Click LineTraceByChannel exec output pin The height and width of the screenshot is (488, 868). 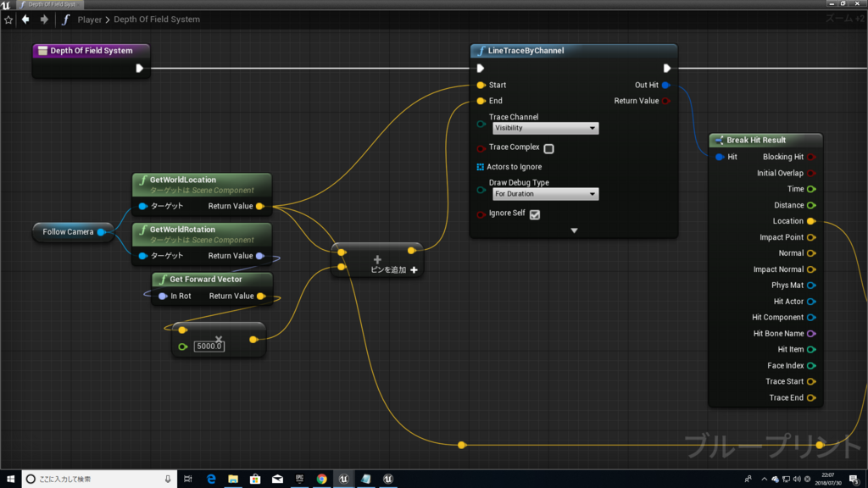(x=667, y=69)
